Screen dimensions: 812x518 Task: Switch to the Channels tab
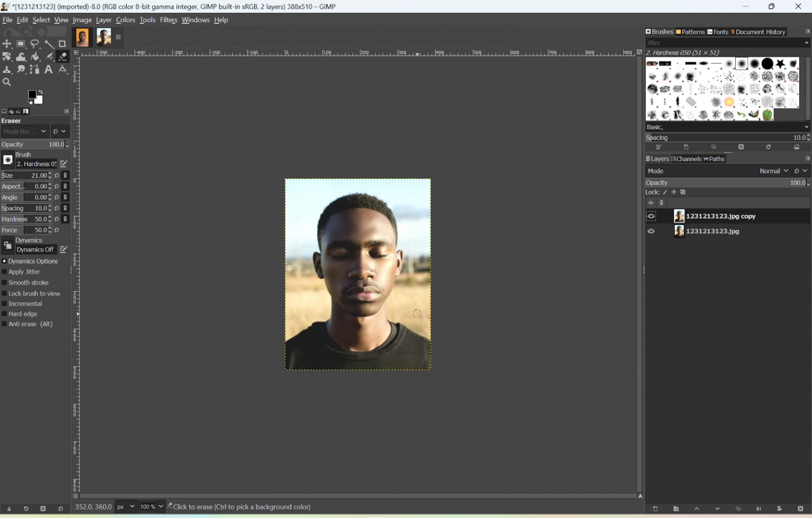click(686, 159)
